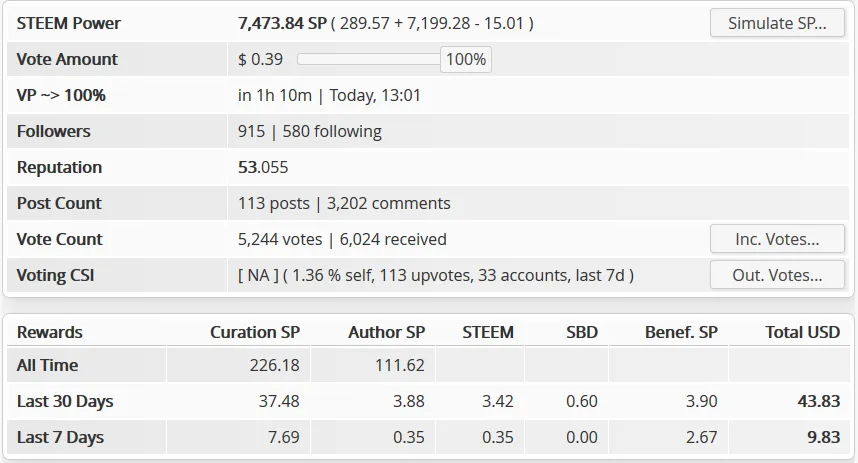Click the vote amount slider bar
The image size is (858, 463).
click(368, 59)
